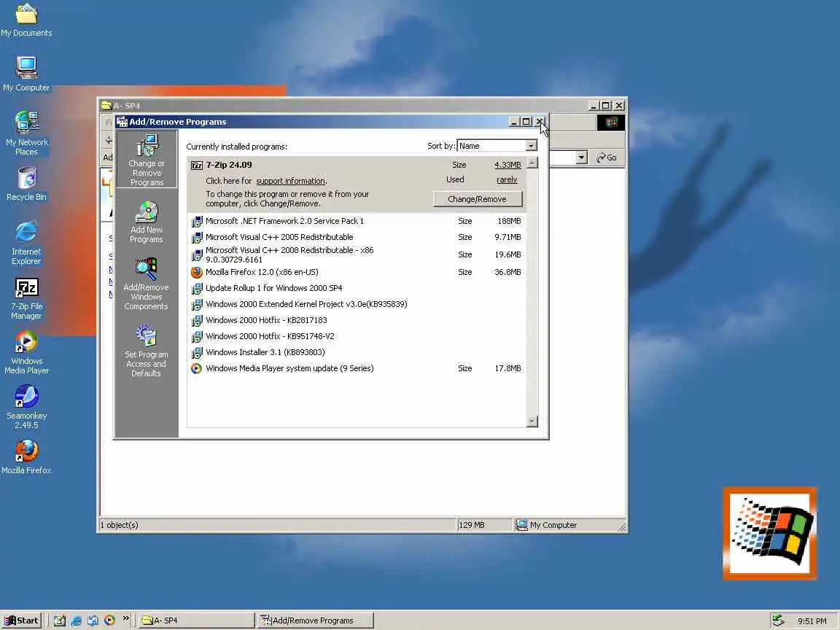Click Windows Media Player system update icon
This screenshot has width=840, height=630.
click(x=197, y=368)
